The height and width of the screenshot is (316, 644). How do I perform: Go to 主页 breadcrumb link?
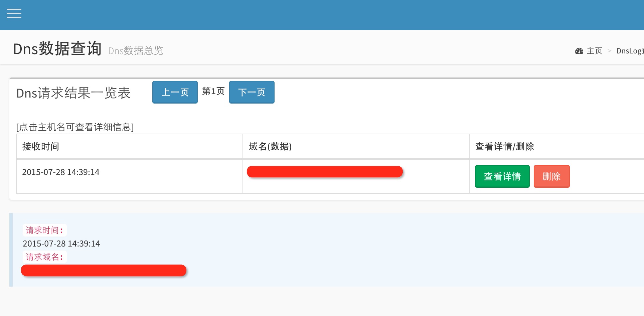click(x=595, y=51)
